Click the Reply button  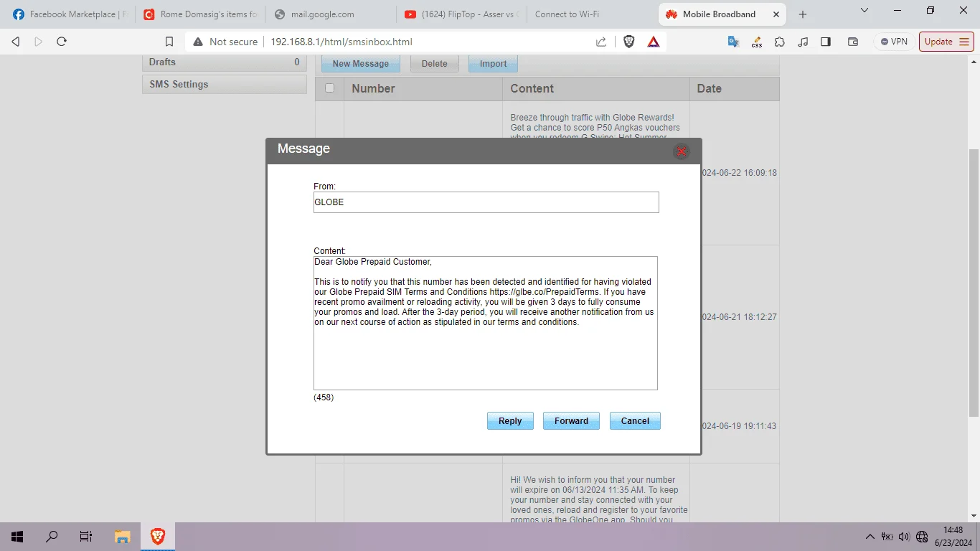point(510,421)
